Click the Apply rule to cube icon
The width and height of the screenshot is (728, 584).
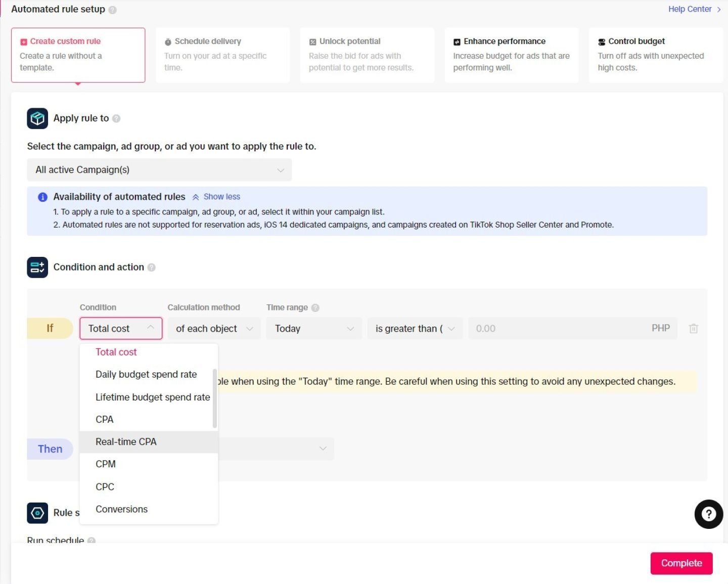pyautogui.click(x=37, y=118)
